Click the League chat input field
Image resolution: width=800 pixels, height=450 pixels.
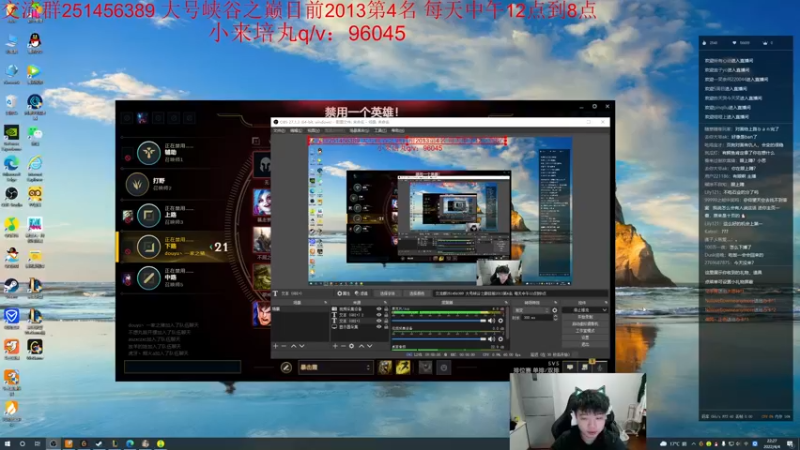tap(182, 366)
